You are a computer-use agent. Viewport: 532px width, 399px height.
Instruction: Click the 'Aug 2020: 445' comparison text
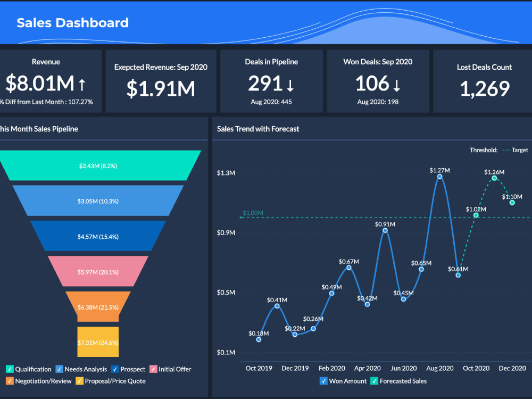(x=271, y=102)
